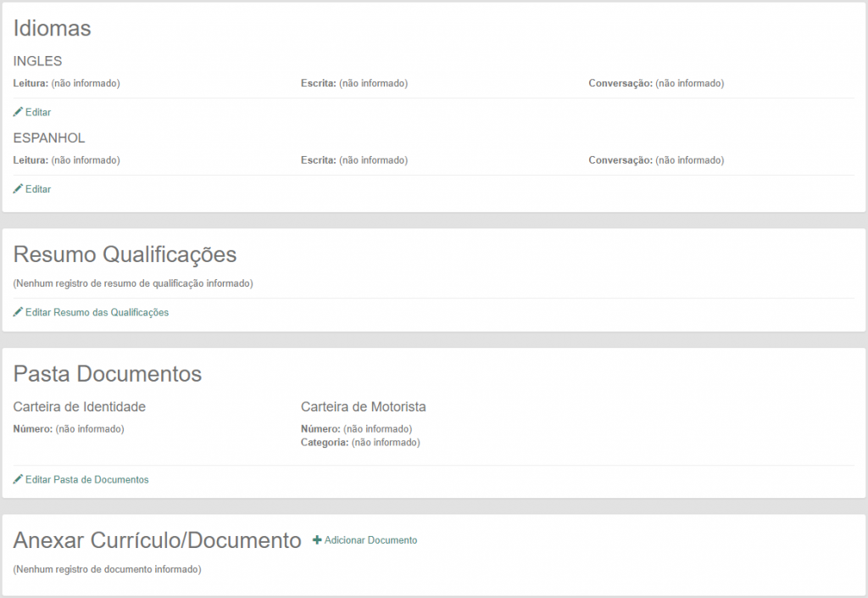This screenshot has width=868, height=598.
Task: Open Editar Resumo das Qualificações link
Action: 97,312
